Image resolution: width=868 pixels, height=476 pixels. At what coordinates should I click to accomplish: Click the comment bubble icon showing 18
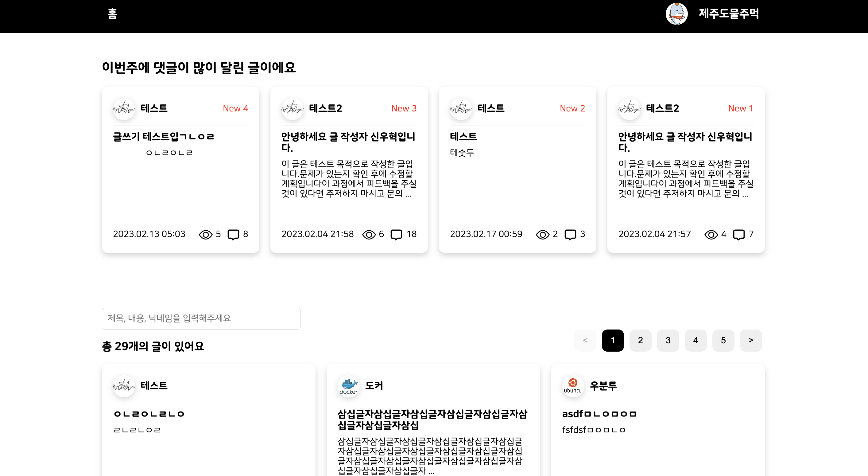click(x=396, y=234)
